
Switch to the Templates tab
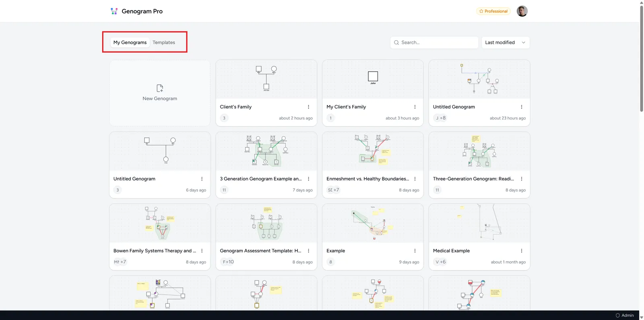(x=164, y=43)
